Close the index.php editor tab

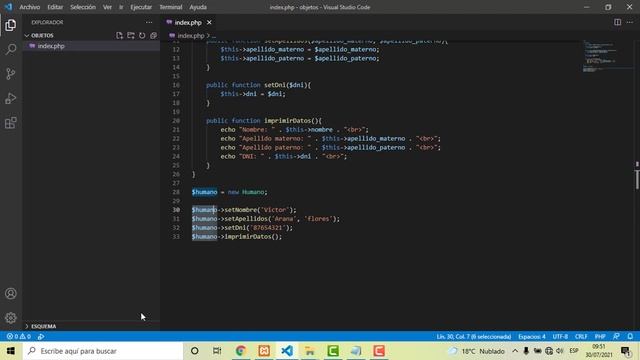[x=209, y=22]
